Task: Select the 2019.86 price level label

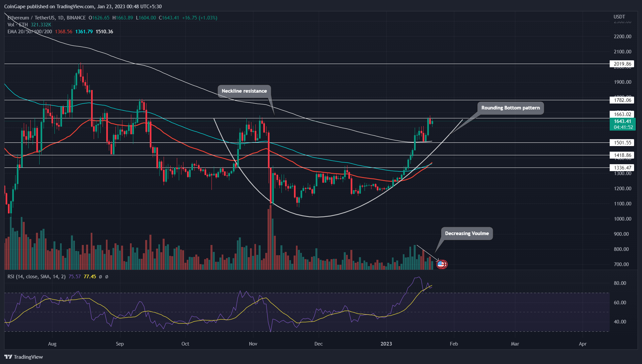Action: pyautogui.click(x=622, y=64)
